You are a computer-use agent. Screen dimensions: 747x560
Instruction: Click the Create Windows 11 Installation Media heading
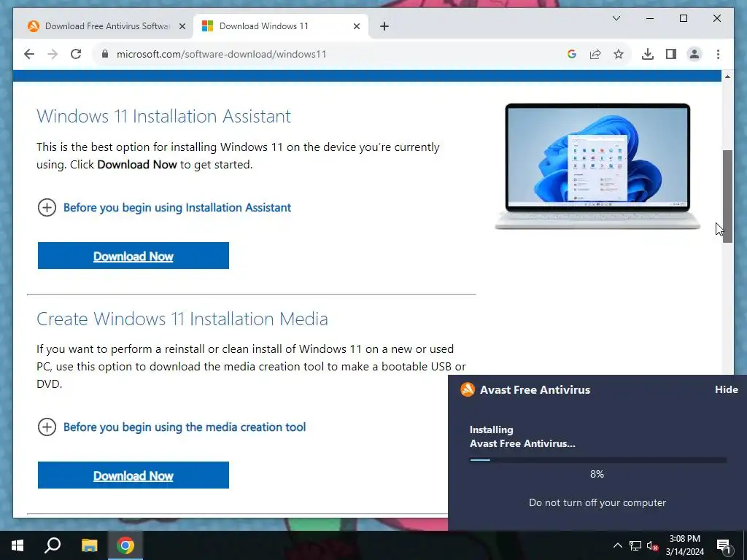182,319
